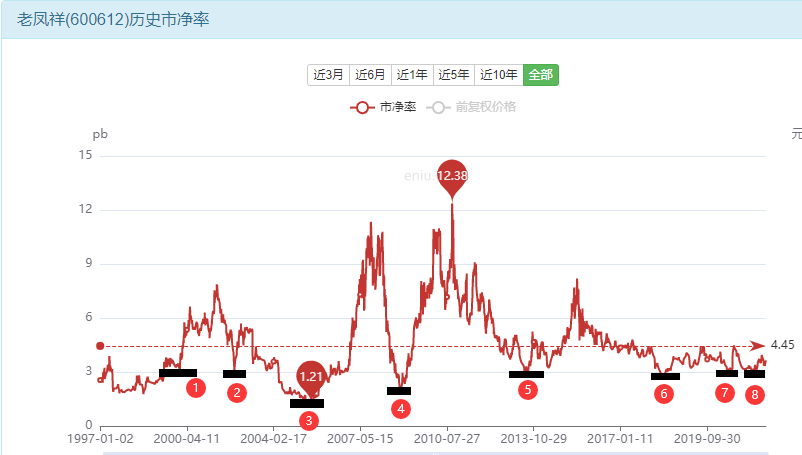802x455 pixels.
Task: Click the 4.45 average line label
Action: pyautogui.click(x=783, y=345)
